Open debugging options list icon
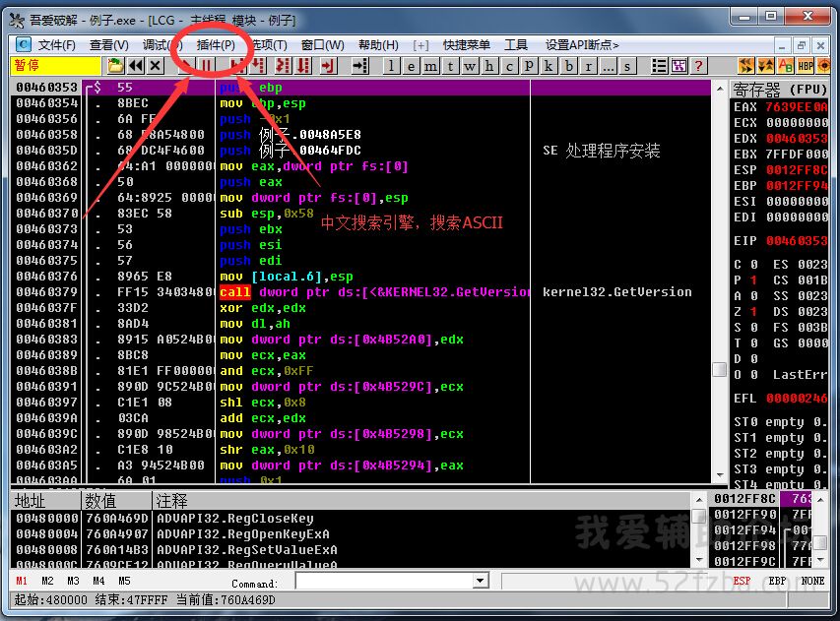The width and height of the screenshot is (840, 621). pyautogui.click(x=660, y=66)
